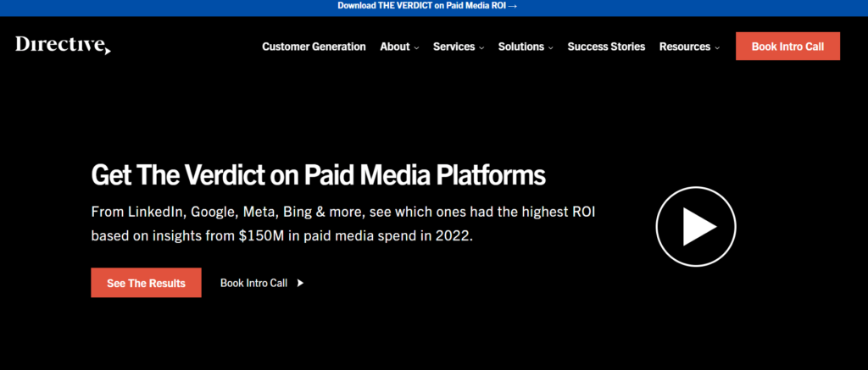
Task: Play the hero video
Action: coord(696,226)
